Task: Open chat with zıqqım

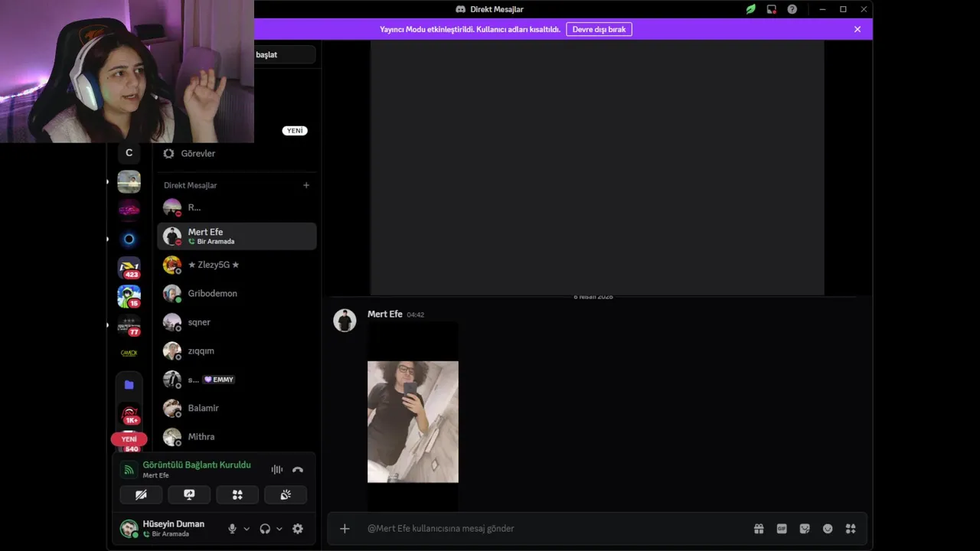Action: (237, 350)
